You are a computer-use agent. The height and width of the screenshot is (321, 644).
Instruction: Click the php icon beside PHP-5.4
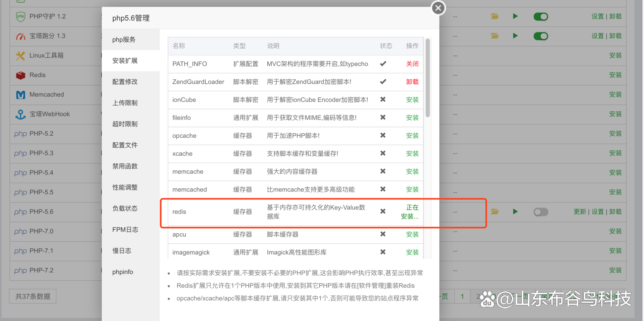pos(20,173)
